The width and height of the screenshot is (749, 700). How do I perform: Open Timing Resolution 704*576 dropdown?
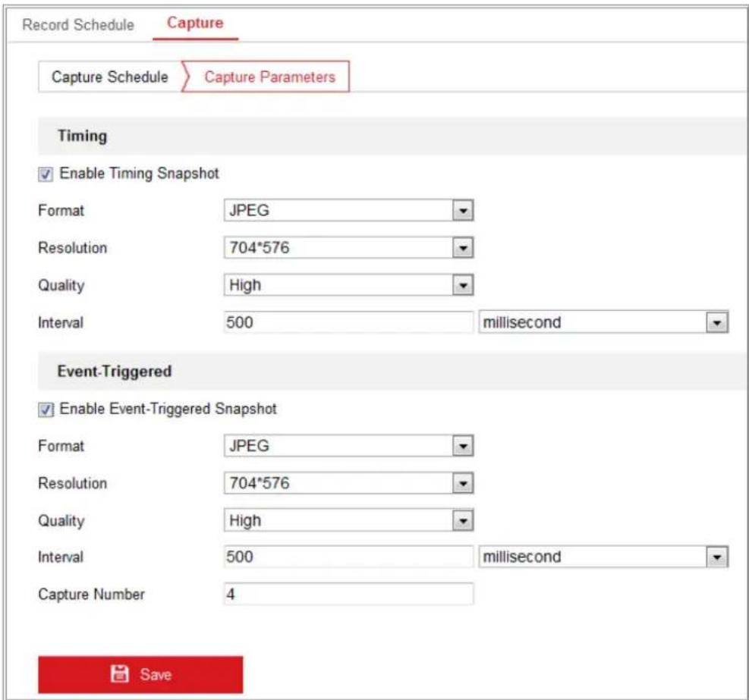(x=349, y=247)
